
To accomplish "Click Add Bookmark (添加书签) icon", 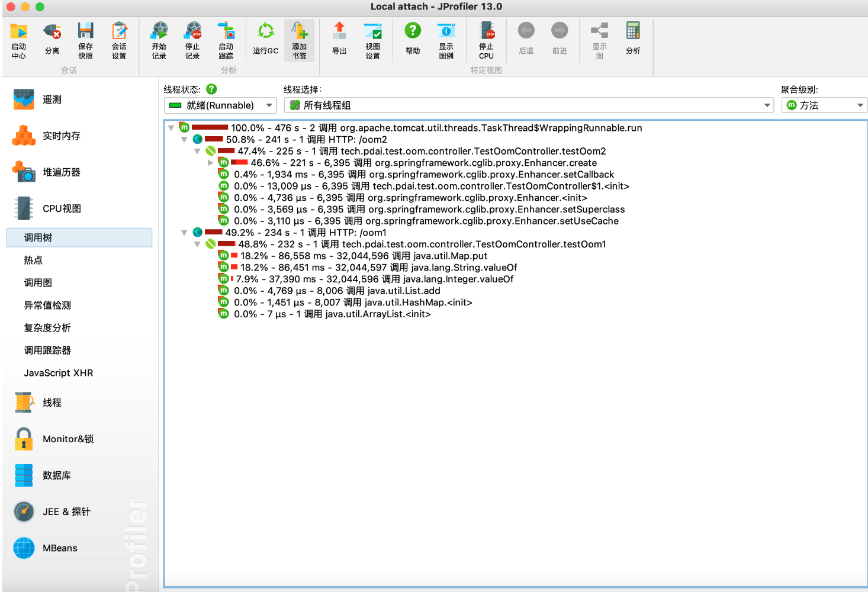I will pyautogui.click(x=300, y=41).
